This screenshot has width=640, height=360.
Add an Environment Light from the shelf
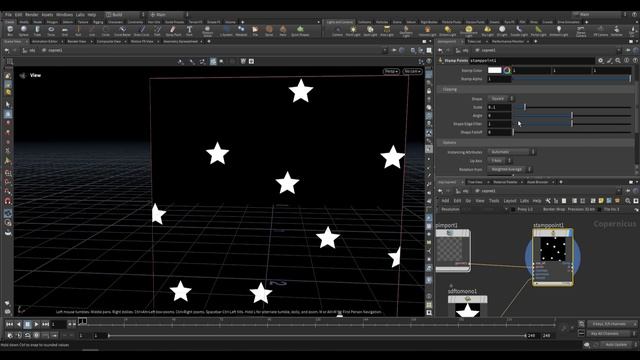[x=469, y=31]
